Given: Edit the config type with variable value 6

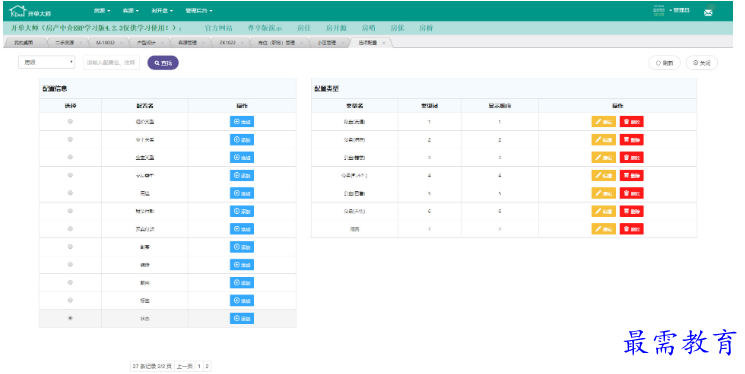Looking at the screenshot, I should click(603, 211).
